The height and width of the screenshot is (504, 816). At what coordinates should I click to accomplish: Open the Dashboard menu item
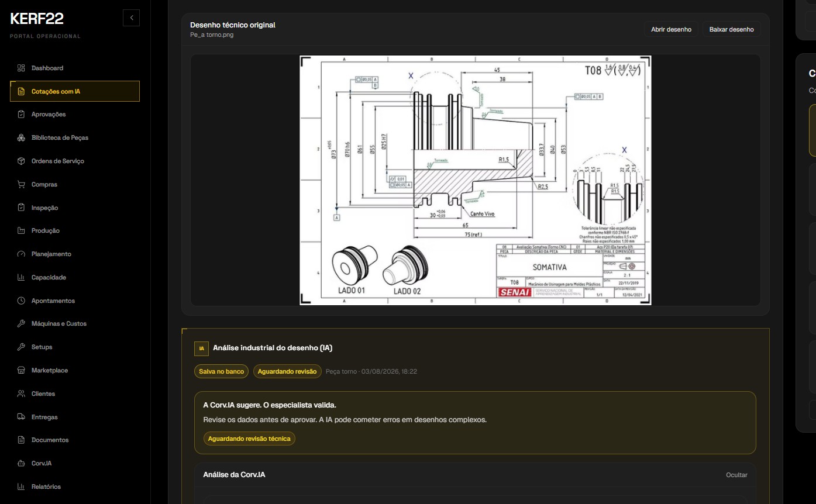(75, 68)
